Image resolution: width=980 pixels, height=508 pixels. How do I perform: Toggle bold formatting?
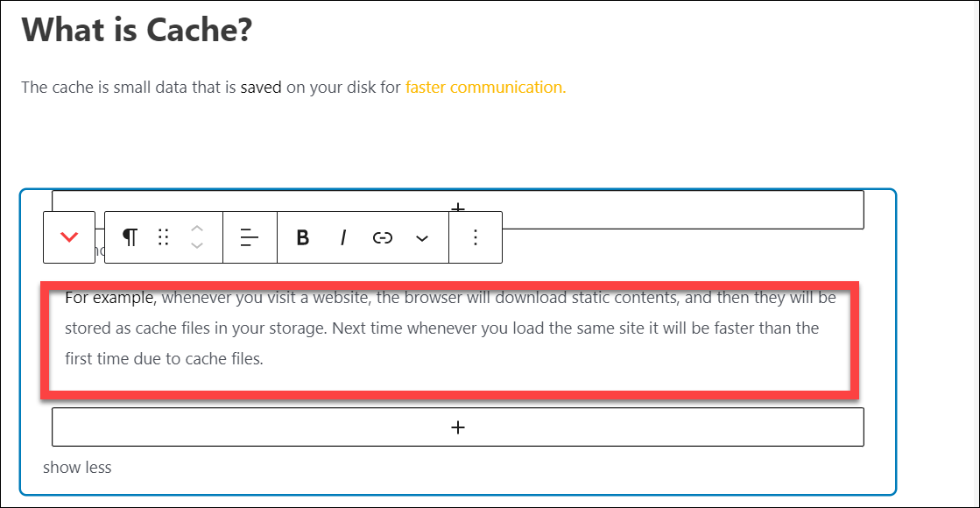[303, 237]
